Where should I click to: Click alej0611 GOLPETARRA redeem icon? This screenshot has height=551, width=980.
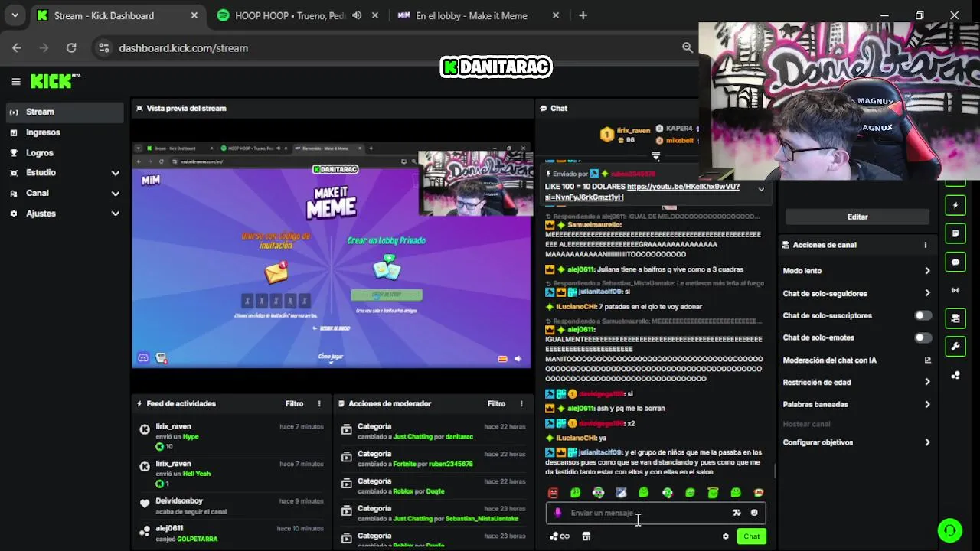pos(145,531)
